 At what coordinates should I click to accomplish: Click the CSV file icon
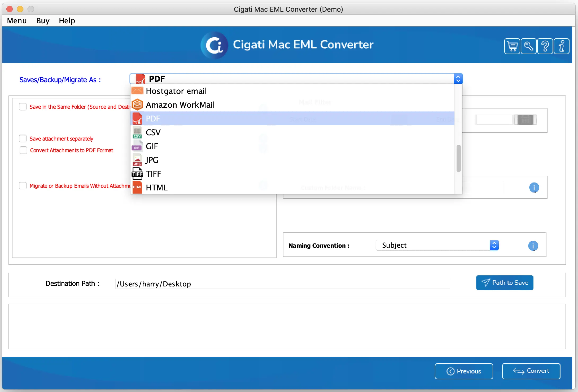pyautogui.click(x=137, y=132)
